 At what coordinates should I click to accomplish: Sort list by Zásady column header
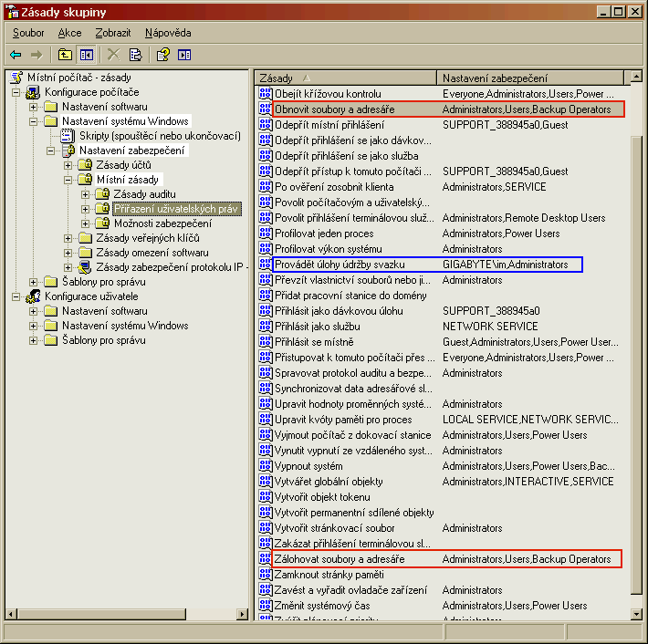(345, 78)
